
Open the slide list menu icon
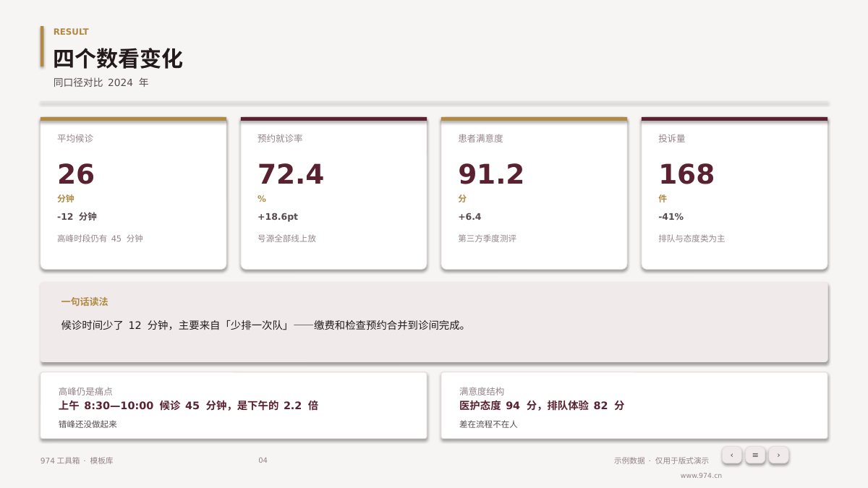[755, 455]
